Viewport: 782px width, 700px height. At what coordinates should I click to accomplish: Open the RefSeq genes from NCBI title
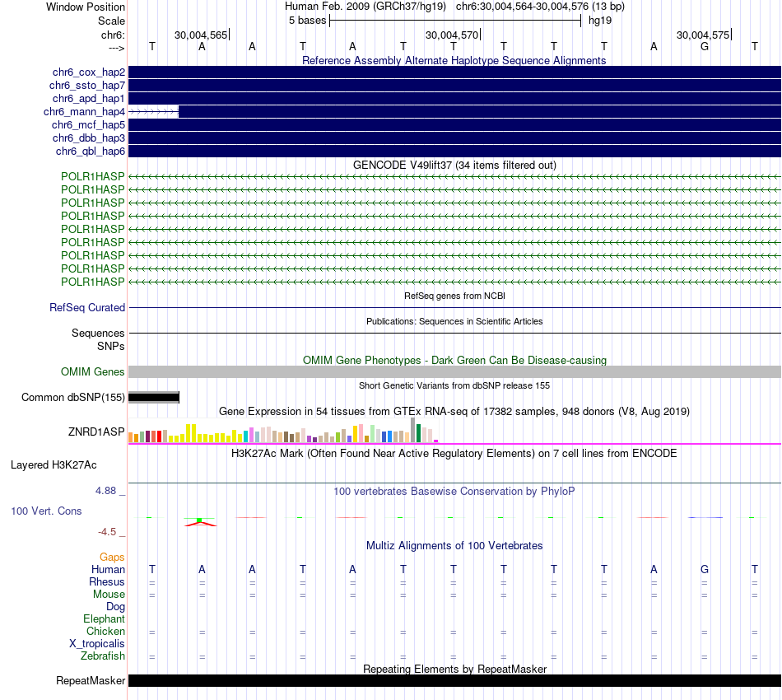(x=454, y=296)
